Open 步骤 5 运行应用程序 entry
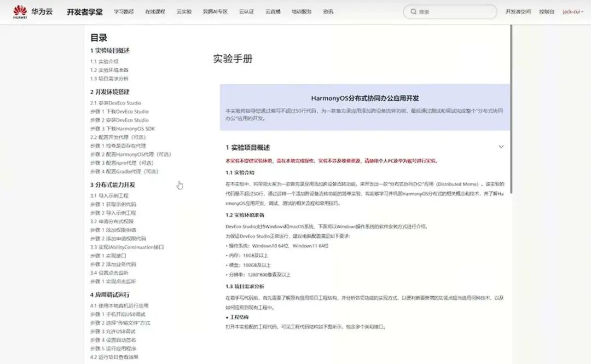 coord(113,349)
